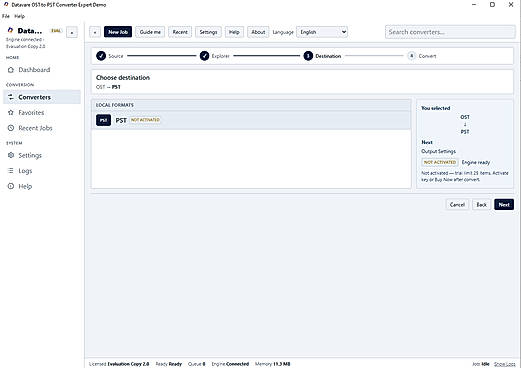This screenshot has height=368, width=521.
Task: Click the app icon in the title bar
Action: (x=6, y=5)
